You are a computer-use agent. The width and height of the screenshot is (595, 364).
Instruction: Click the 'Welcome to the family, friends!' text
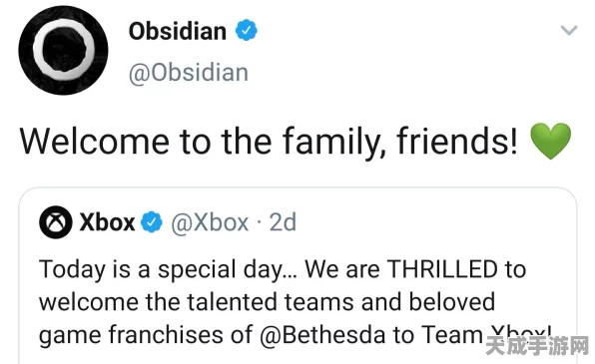pos(269,143)
